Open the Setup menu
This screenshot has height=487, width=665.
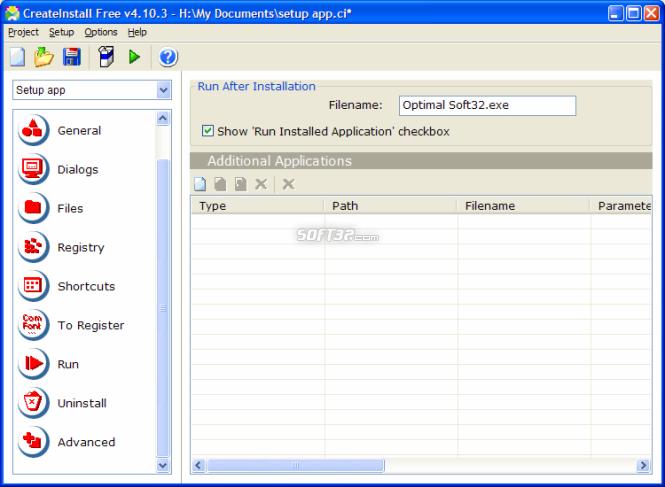pyautogui.click(x=61, y=32)
